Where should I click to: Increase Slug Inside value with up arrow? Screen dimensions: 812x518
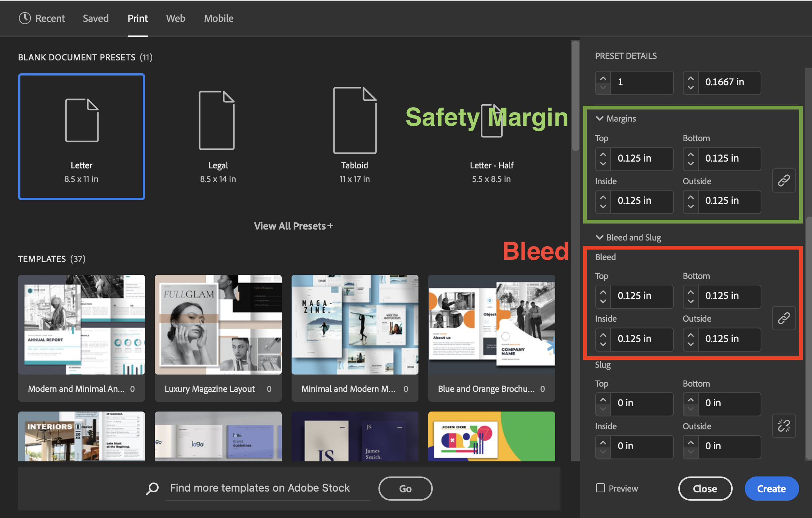pyautogui.click(x=603, y=442)
